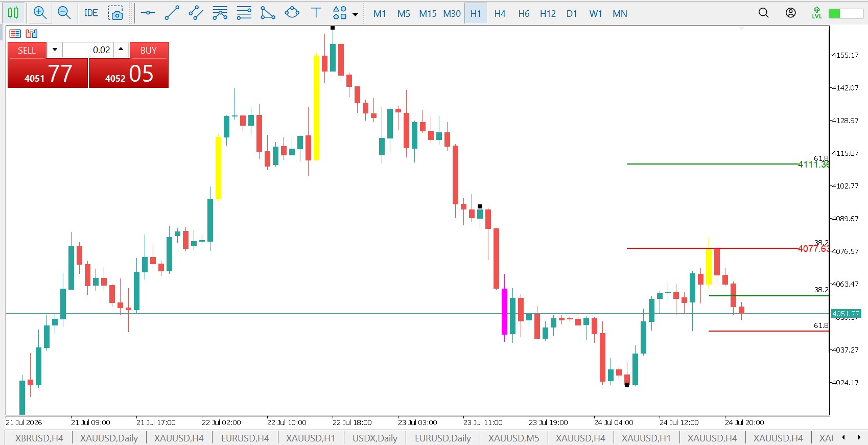
Task: Switch to M1 timeframe
Action: (x=380, y=14)
